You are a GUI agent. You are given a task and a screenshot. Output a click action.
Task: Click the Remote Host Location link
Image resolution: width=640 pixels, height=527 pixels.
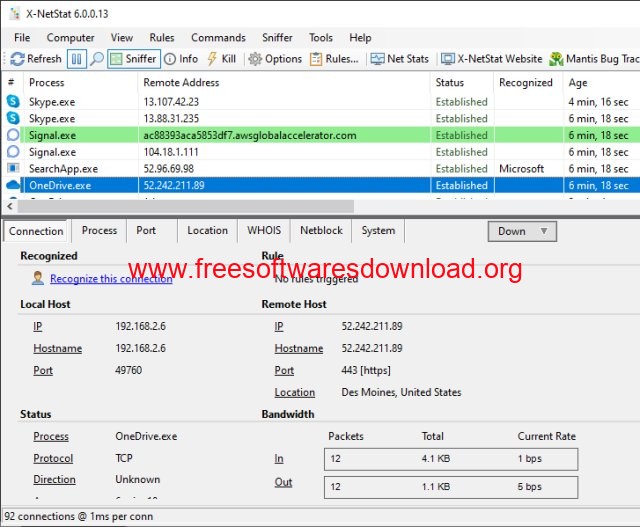(294, 392)
